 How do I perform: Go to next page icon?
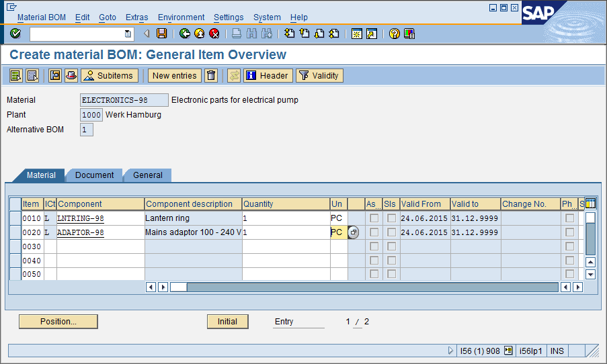click(319, 34)
